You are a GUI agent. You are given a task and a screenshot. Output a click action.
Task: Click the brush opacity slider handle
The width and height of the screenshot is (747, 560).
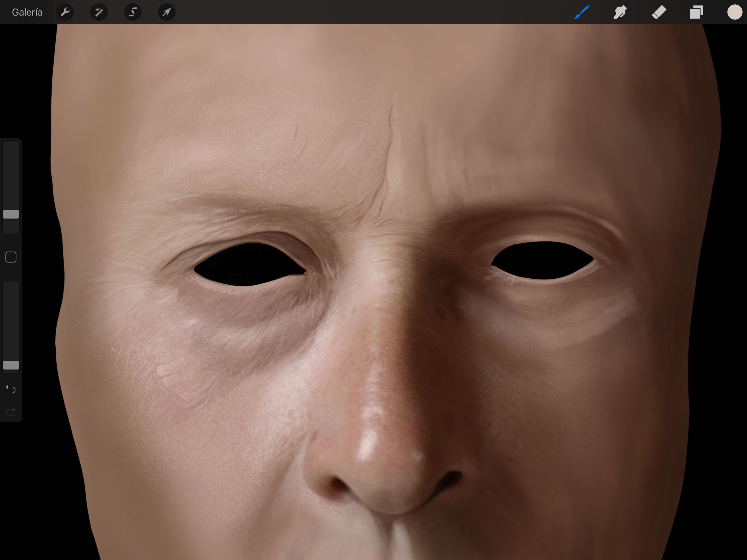pyautogui.click(x=11, y=365)
